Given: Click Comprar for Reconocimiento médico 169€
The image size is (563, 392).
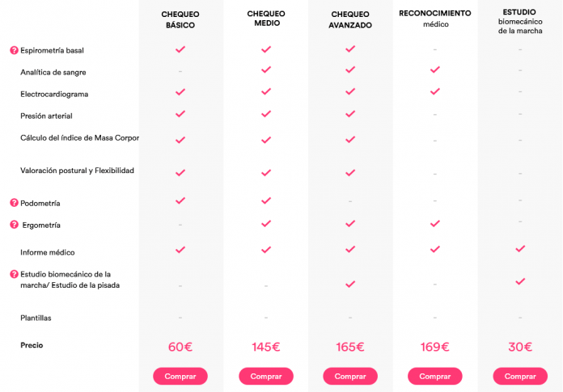Looking at the screenshot, I should pyautogui.click(x=435, y=376).
